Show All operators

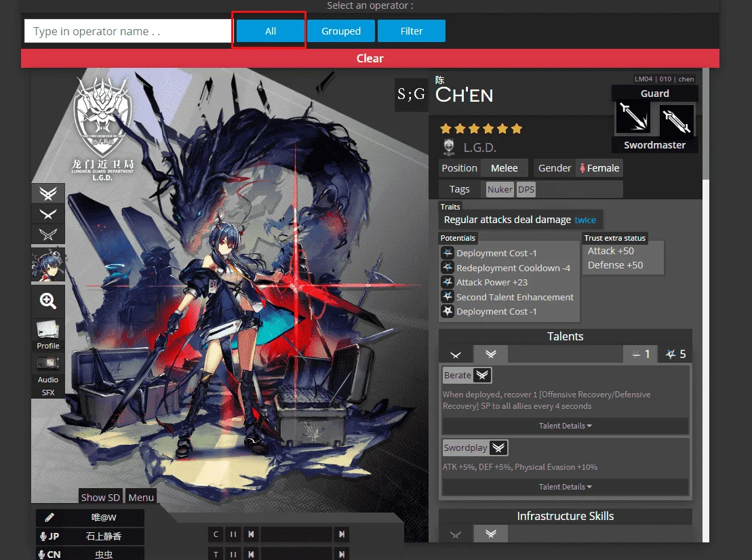coord(271,31)
